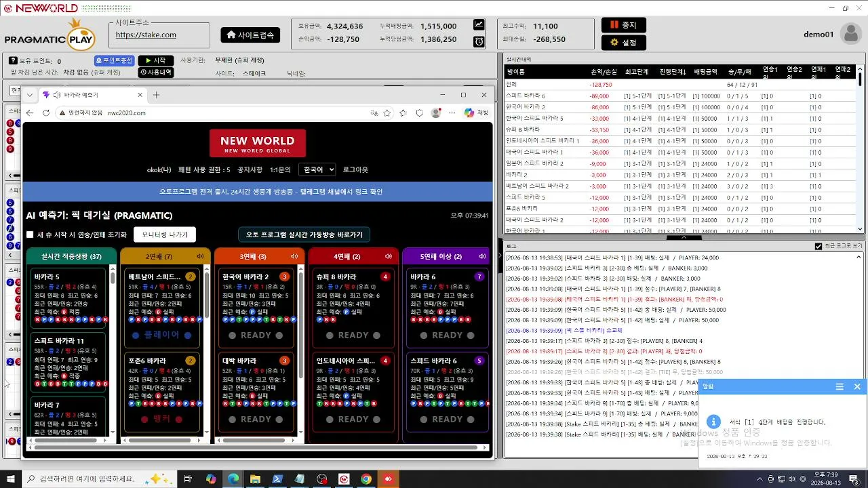Click the NEW WORLD red logo banner
The image size is (868, 488).
click(x=258, y=144)
